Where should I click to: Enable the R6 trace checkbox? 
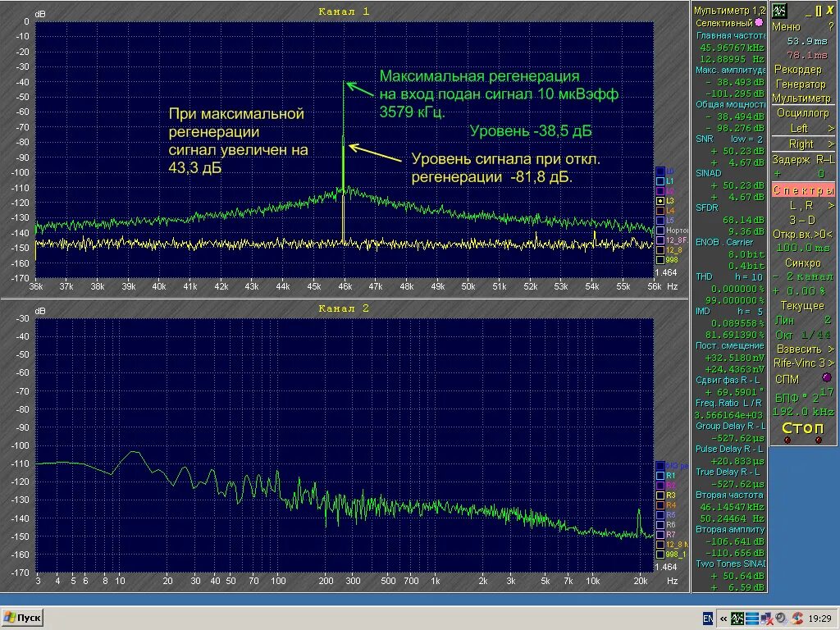(x=660, y=525)
